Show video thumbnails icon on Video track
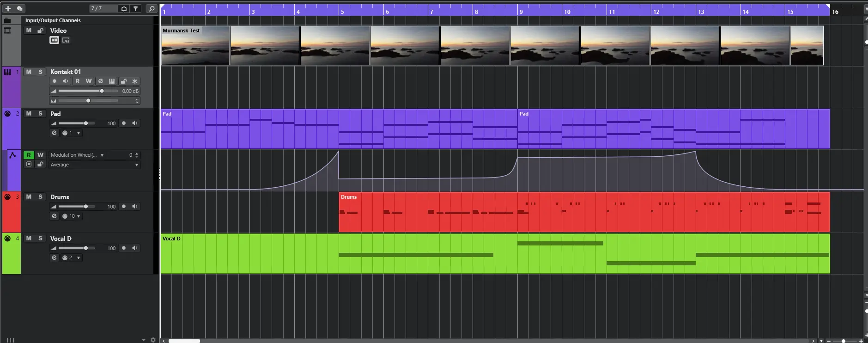The width and height of the screenshot is (868, 343). point(54,40)
